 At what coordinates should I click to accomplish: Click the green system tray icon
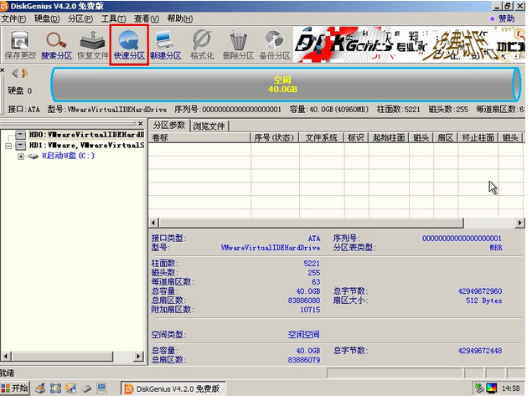tap(479, 388)
